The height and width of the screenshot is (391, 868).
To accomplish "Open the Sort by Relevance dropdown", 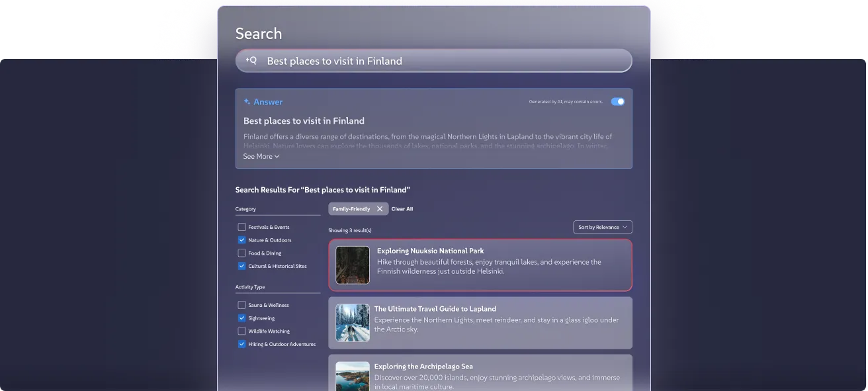I will point(602,227).
